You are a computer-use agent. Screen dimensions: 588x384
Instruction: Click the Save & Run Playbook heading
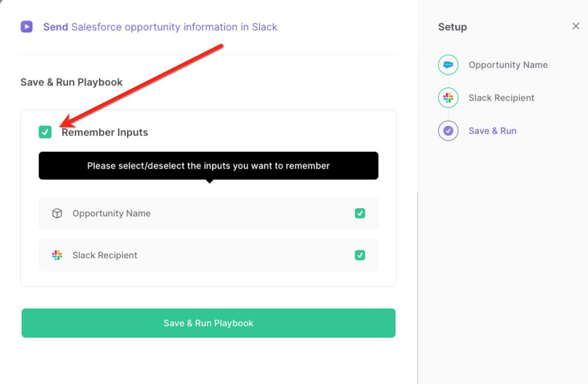72,82
